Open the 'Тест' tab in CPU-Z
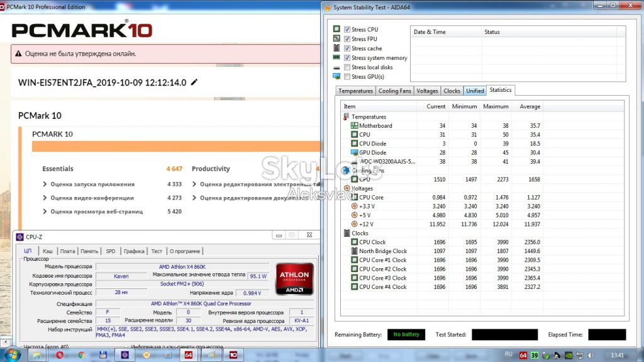The image size is (644, 362). pyautogui.click(x=157, y=251)
